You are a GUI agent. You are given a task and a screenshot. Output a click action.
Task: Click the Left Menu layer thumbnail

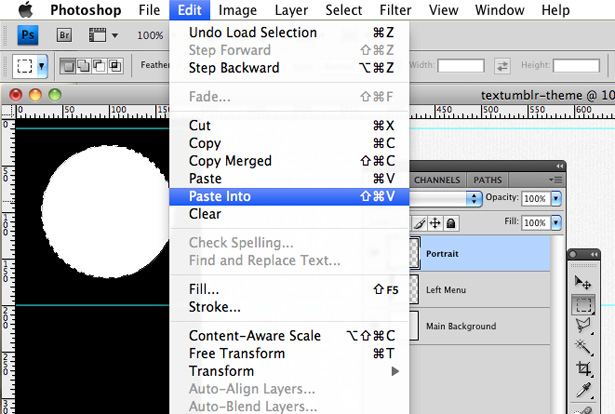pyautogui.click(x=414, y=290)
